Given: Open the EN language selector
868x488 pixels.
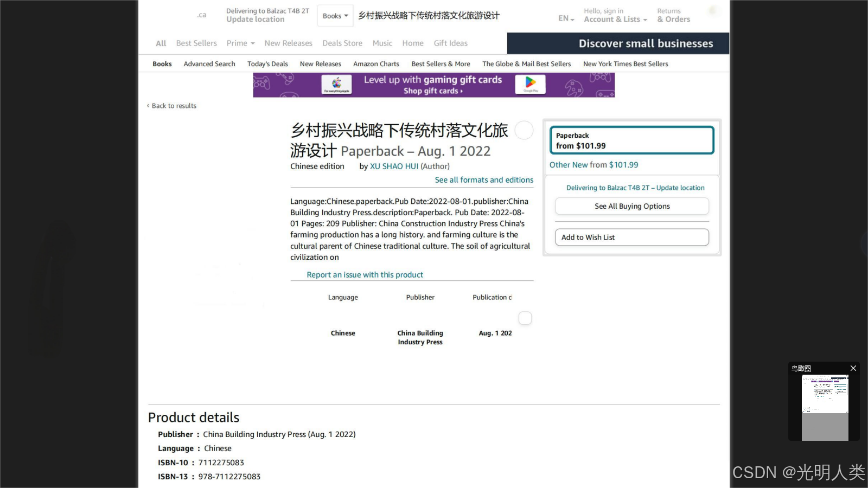Looking at the screenshot, I should click(x=566, y=18).
